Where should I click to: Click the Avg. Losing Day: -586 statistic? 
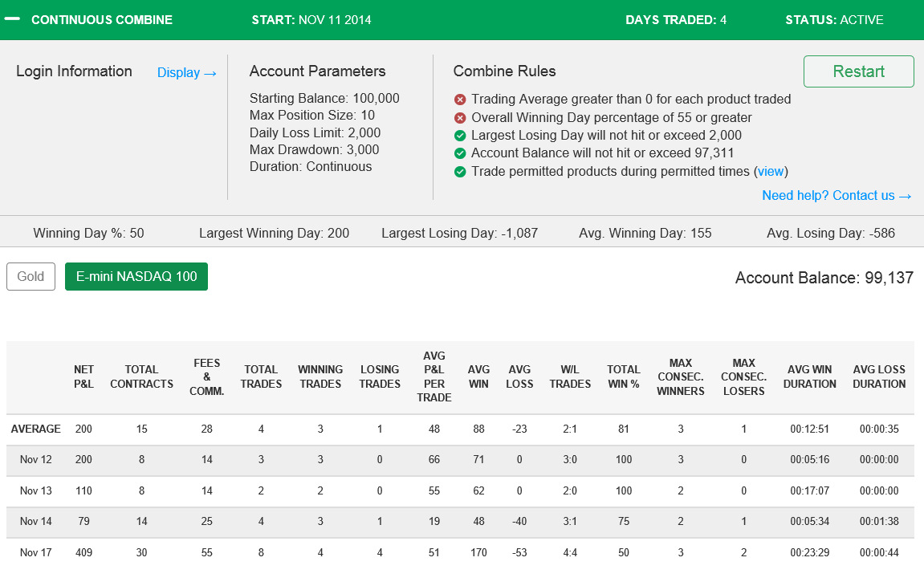click(x=831, y=233)
